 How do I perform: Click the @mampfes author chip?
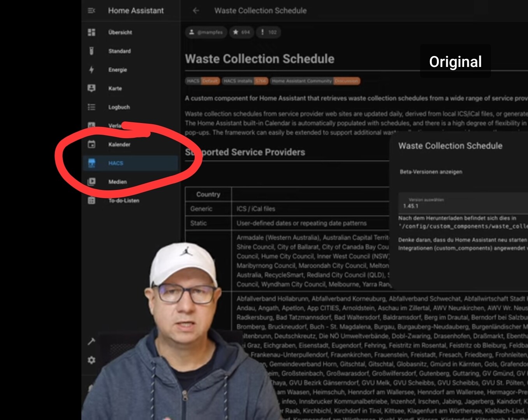(x=206, y=32)
